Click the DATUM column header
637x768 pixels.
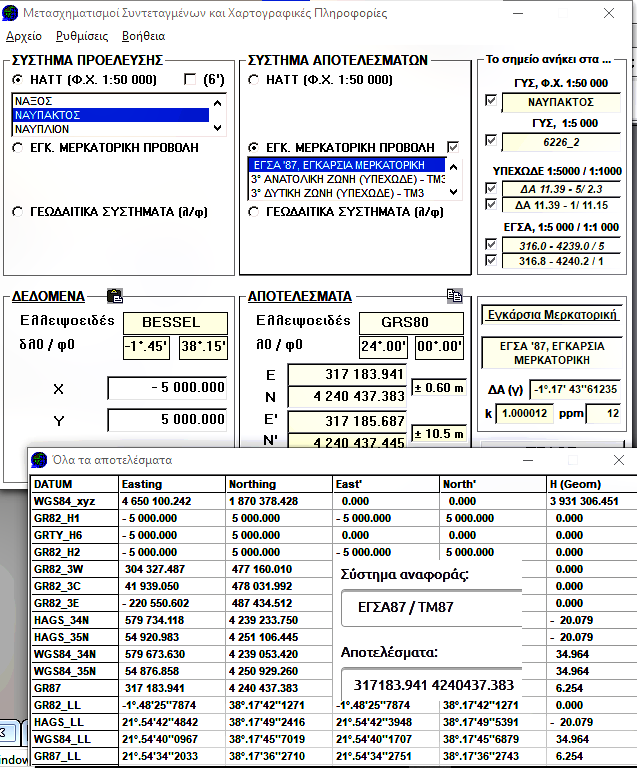[74, 484]
